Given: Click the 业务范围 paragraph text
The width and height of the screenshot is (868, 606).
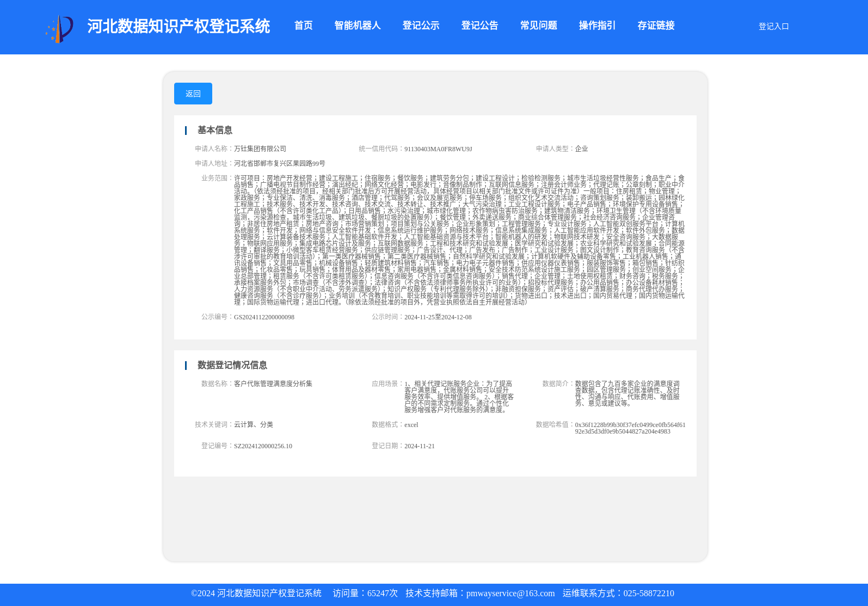Looking at the screenshot, I should (459, 240).
